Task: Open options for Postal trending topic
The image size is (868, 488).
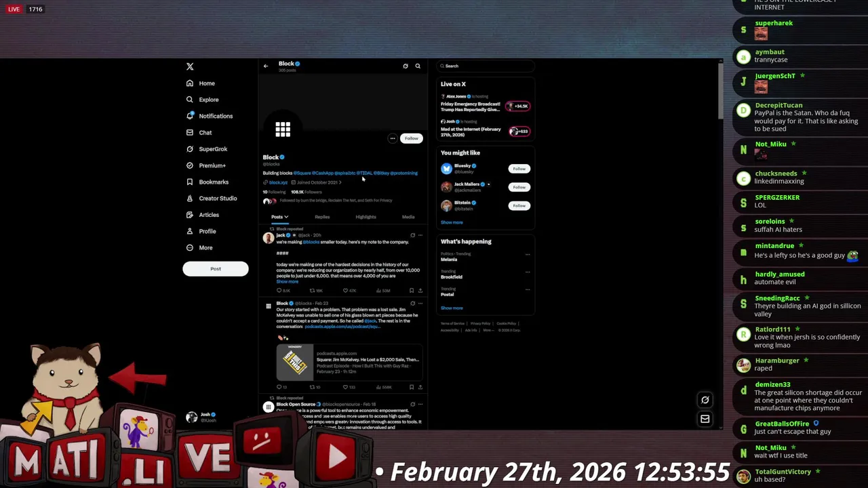Action: click(528, 290)
